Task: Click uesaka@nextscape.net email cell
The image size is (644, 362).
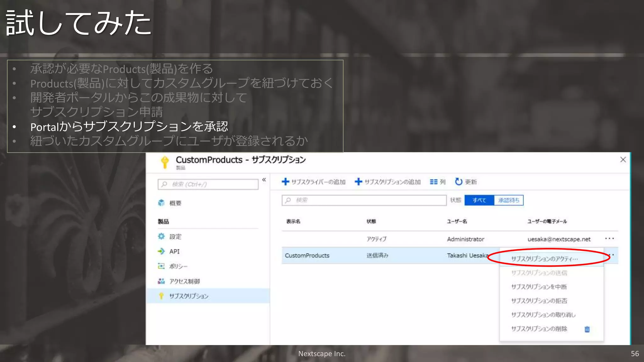Action: [559, 239]
